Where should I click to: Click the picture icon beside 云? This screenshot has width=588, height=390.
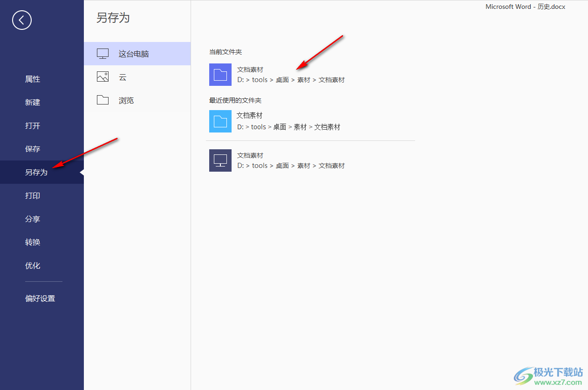pyautogui.click(x=103, y=77)
